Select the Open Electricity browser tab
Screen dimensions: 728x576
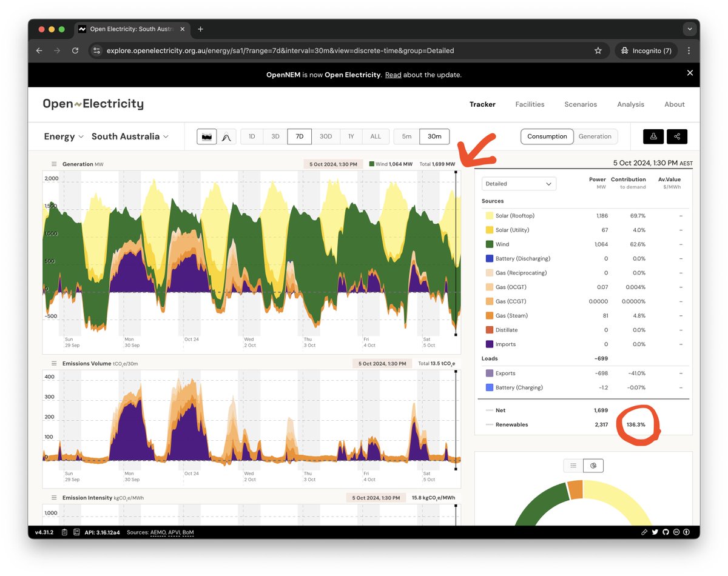132,29
